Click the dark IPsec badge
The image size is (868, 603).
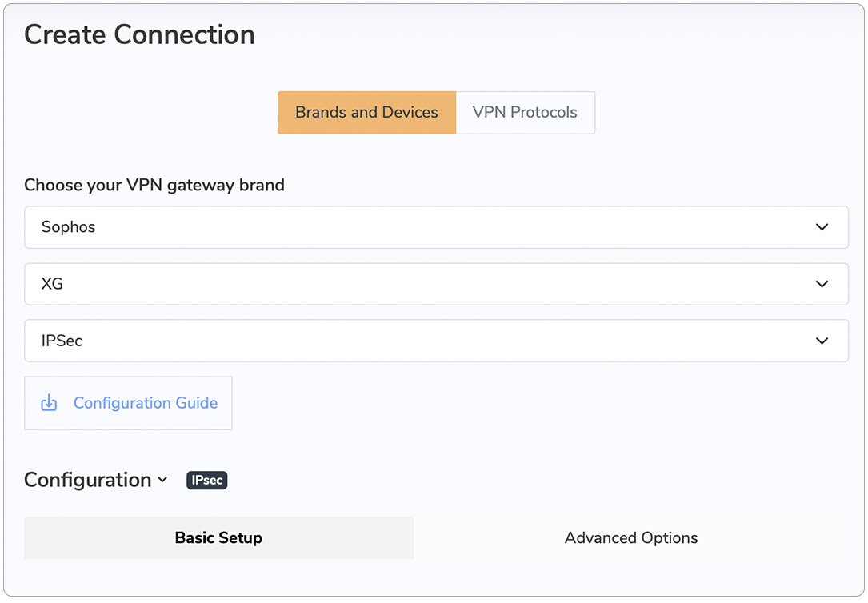(x=207, y=480)
